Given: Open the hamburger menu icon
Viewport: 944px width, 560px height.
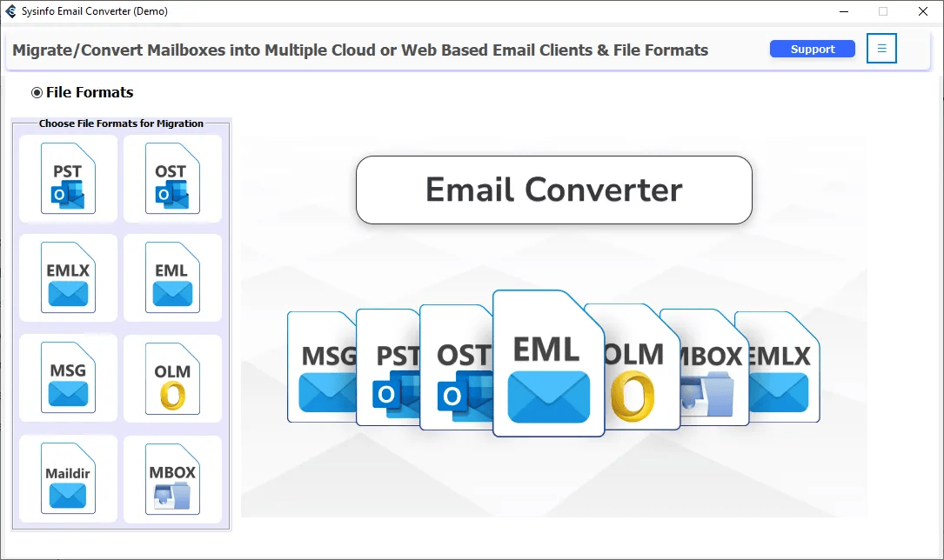Looking at the screenshot, I should coord(881,48).
